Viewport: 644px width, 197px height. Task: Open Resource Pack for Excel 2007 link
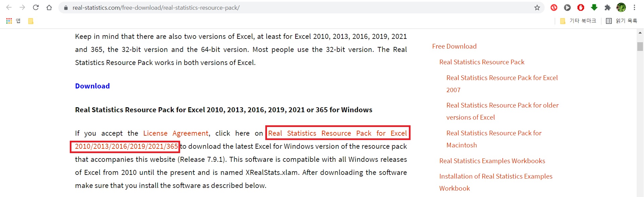502,84
